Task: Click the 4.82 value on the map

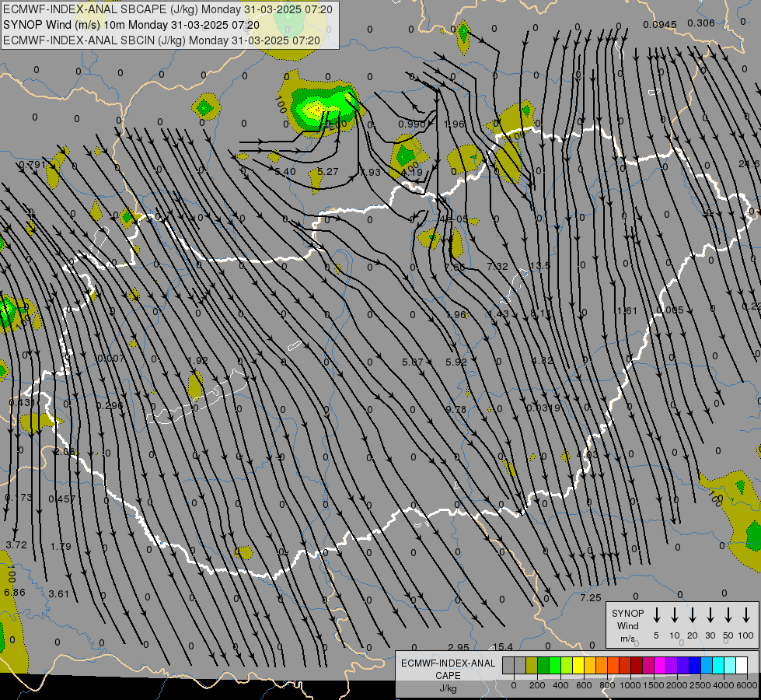Action: point(542,360)
